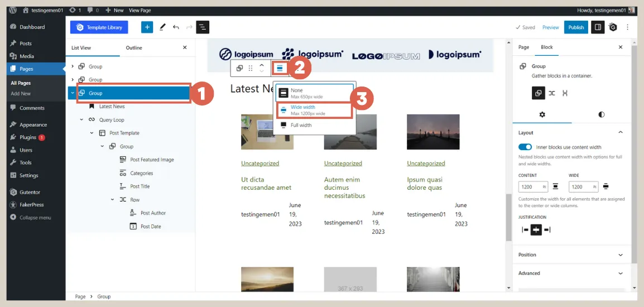Screen dimensions: 644x307
Task: Edit the Content width field
Action: (533, 187)
